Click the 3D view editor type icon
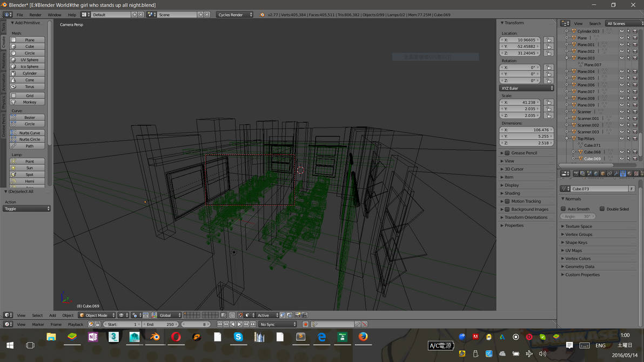644x362 pixels. coord(8,315)
